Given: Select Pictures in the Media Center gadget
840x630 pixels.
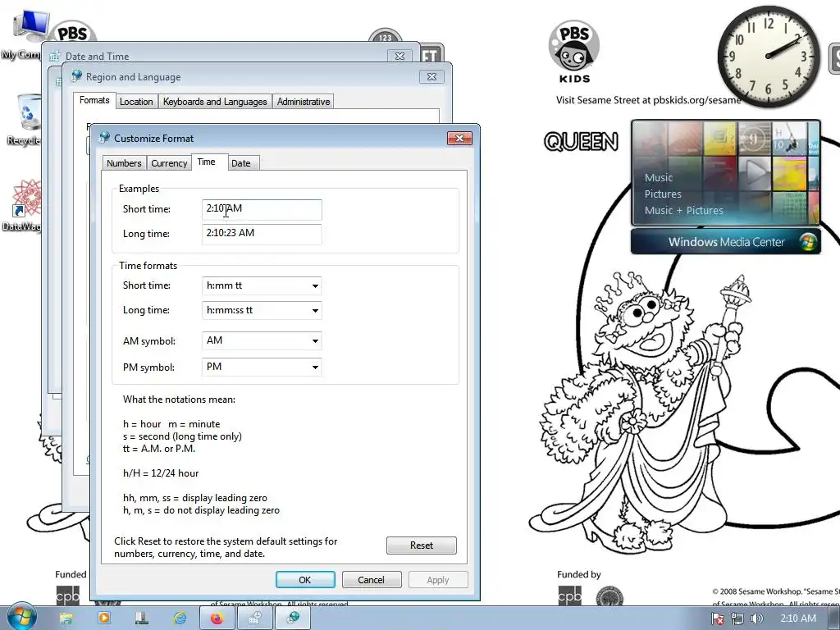Looking at the screenshot, I should pos(663,194).
